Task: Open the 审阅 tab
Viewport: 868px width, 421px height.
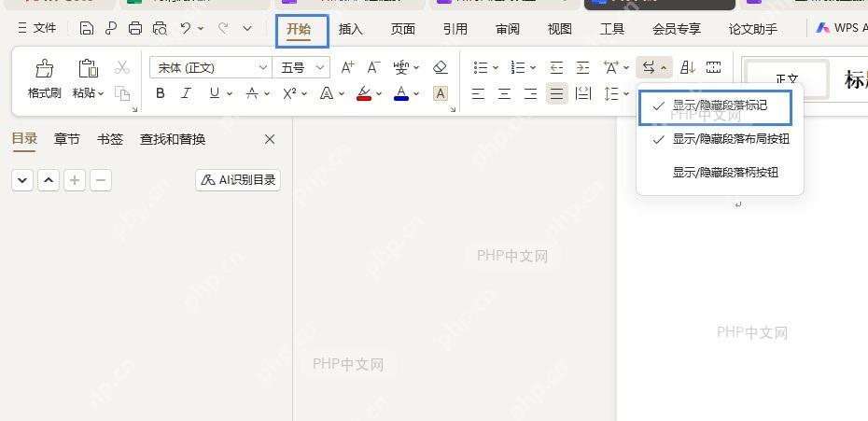Action: pyautogui.click(x=507, y=29)
